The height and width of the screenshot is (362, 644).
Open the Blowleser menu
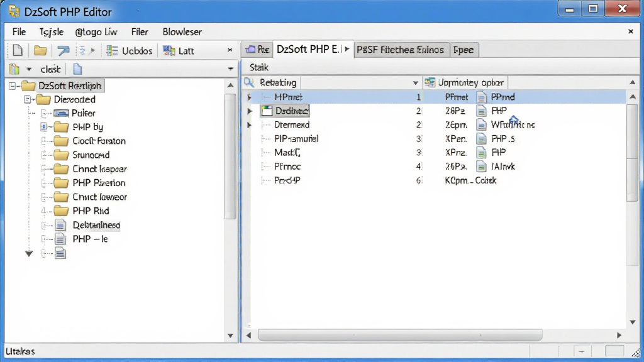point(182,32)
